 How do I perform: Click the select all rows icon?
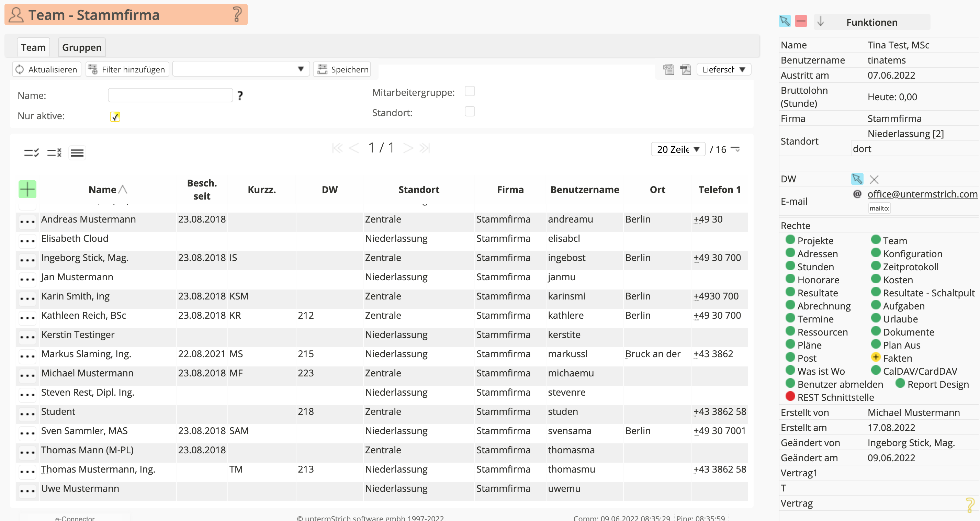coord(31,152)
